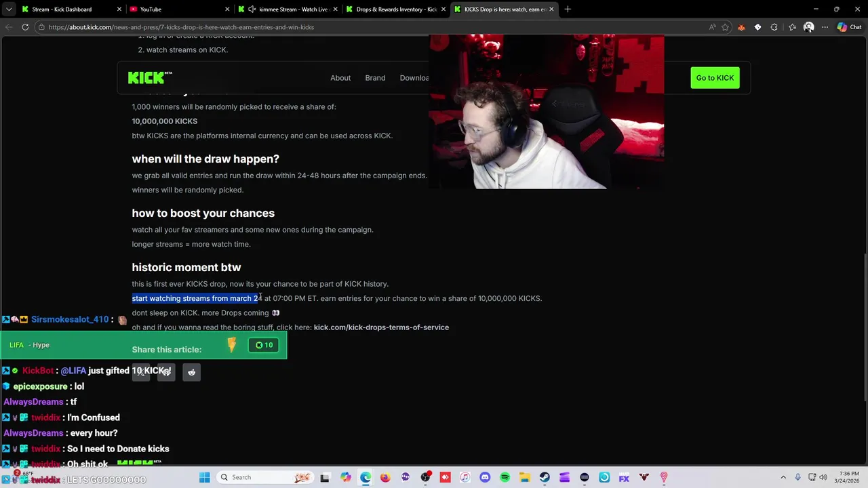Click the Task View taskbar icon

click(x=325, y=477)
